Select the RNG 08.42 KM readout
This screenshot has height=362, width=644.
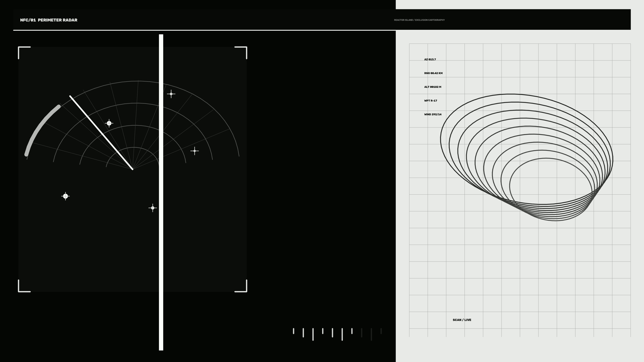pos(433,73)
